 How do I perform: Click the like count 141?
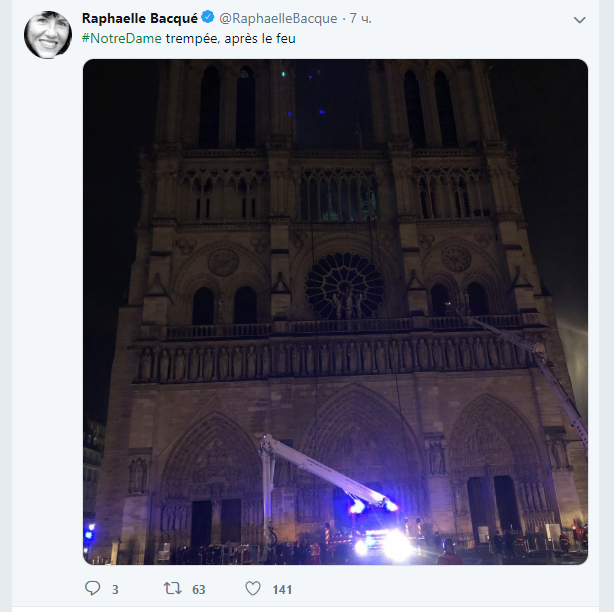[282, 590]
